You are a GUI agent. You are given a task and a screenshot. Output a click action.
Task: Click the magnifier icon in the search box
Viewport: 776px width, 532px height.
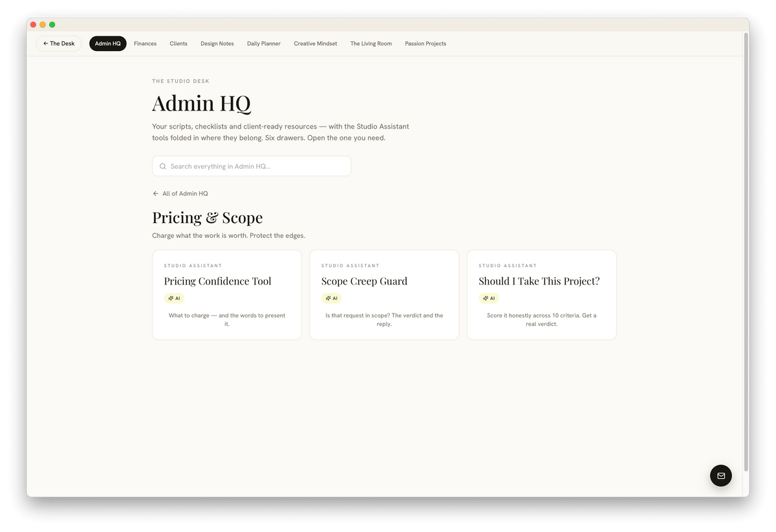point(163,166)
